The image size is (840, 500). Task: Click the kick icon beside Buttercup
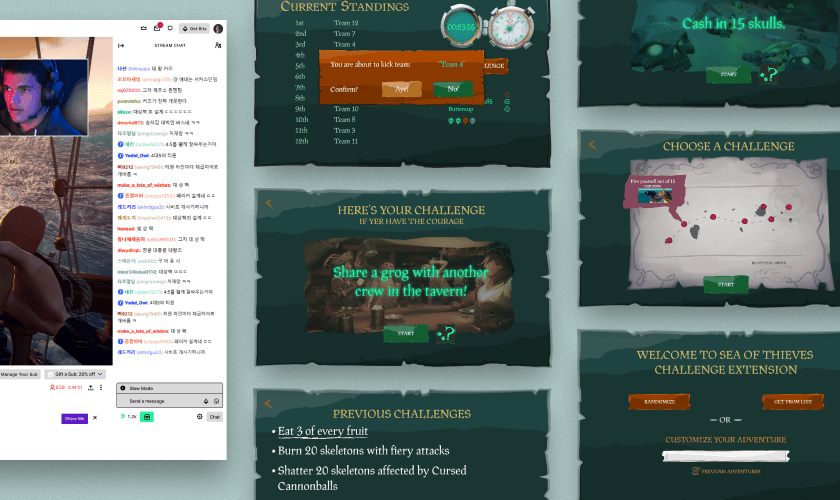507,109
